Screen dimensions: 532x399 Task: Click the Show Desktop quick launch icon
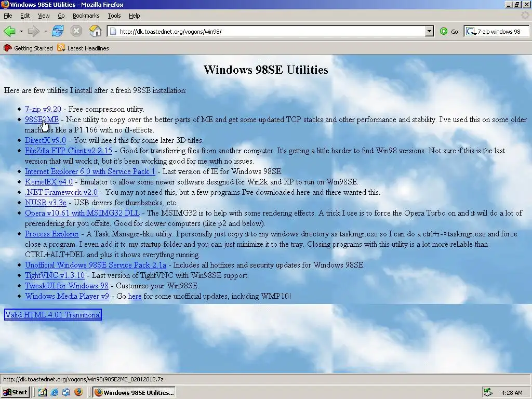(43, 393)
